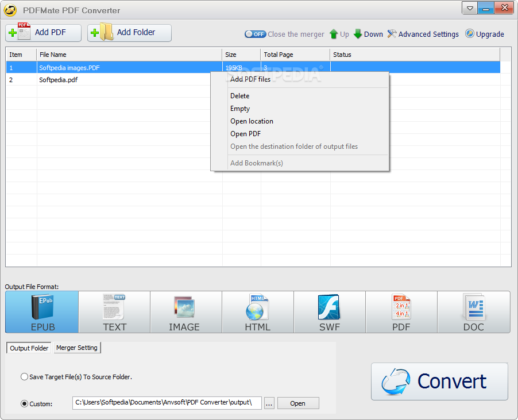518x420 pixels.
Task: Select the Softpedia images.PDF row
Action: (x=253, y=67)
